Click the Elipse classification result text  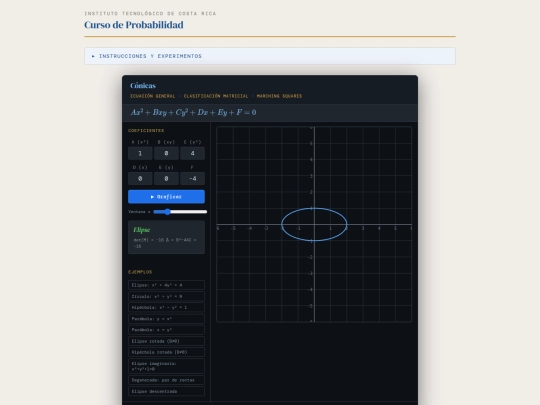tap(142, 230)
